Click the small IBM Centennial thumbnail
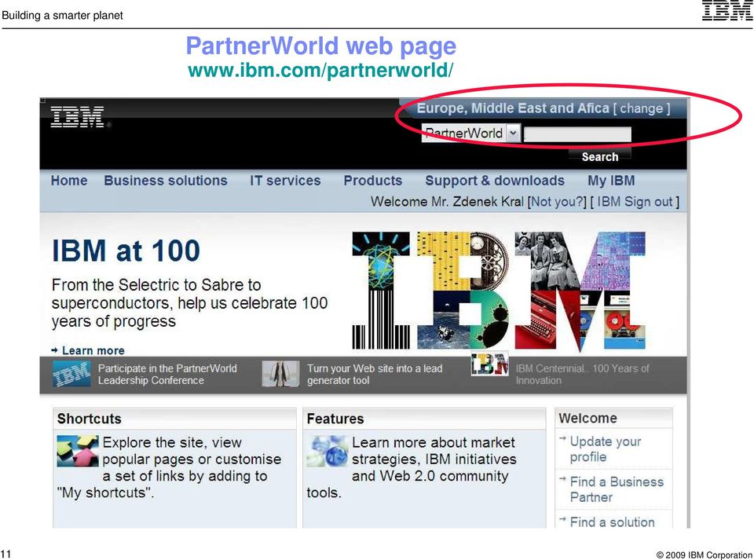This screenshot has width=754, height=560. tap(489, 364)
